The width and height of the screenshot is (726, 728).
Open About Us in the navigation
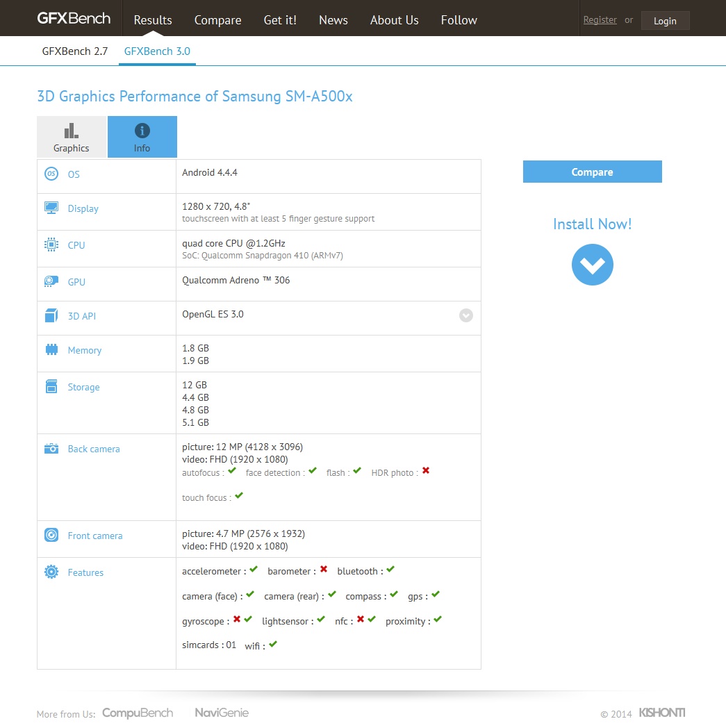click(x=394, y=20)
